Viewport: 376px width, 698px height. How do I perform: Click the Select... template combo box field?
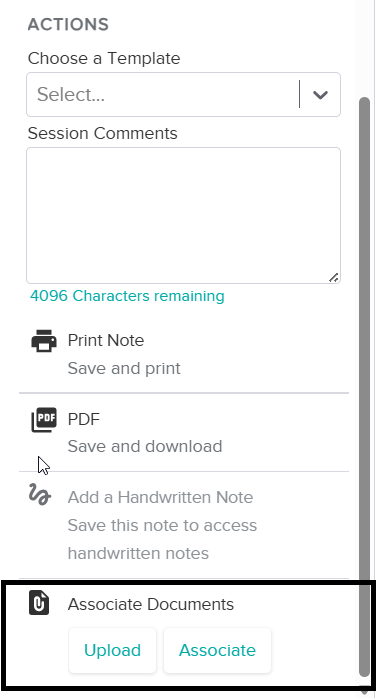pos(183,94)
